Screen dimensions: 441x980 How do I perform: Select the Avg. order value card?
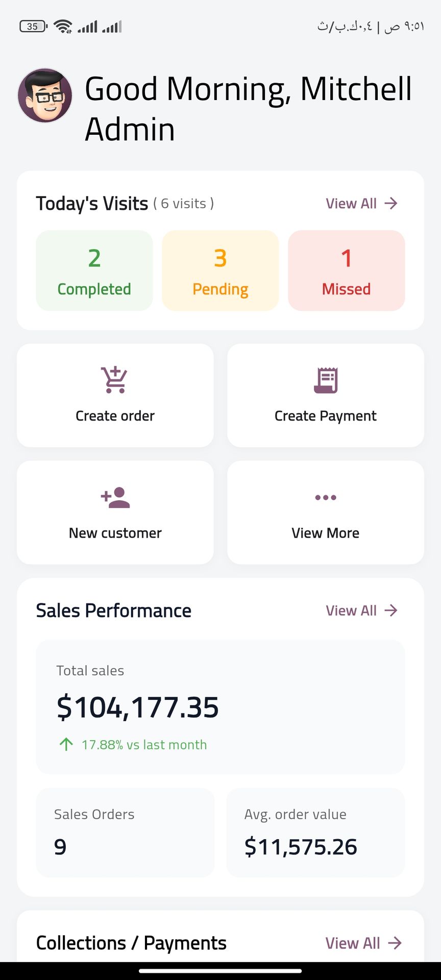click(315, 832)
